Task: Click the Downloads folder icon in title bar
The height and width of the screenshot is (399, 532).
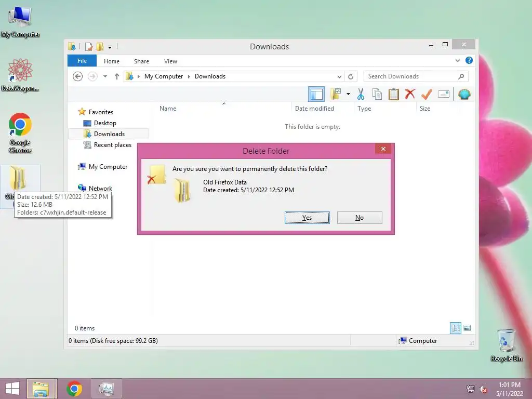Action: 72,46
